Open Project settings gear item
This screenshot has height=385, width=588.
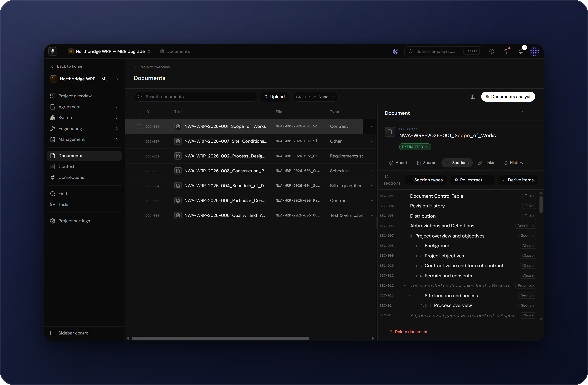tap(84, 221)
